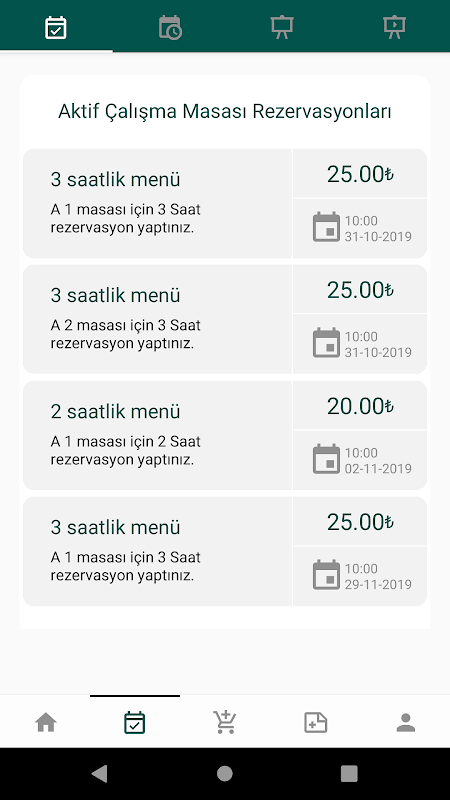Open the active reservations calendar-check tab at top
Image resolution: width=450 pixels, height=800 pixels.
click(56, 28)
